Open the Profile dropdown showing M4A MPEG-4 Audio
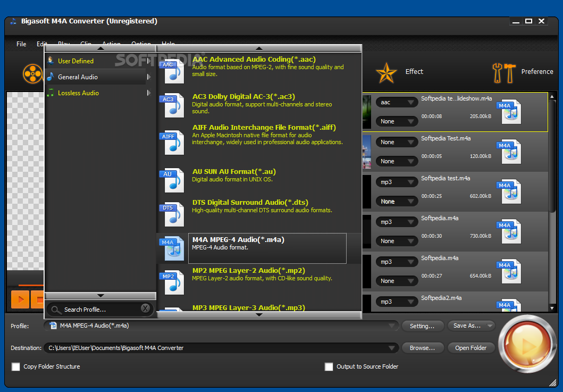This screenshot has height=392, width=563. [392, 326]
